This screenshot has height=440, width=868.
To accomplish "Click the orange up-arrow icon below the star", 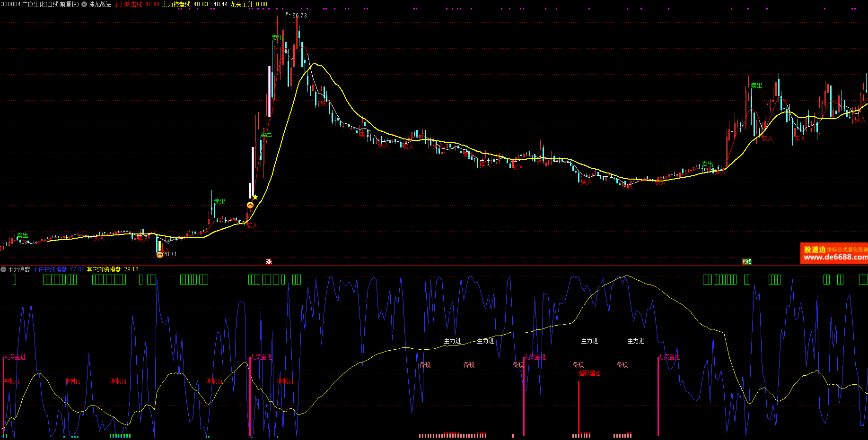I will pyautogui.click(x=250, y=205).
